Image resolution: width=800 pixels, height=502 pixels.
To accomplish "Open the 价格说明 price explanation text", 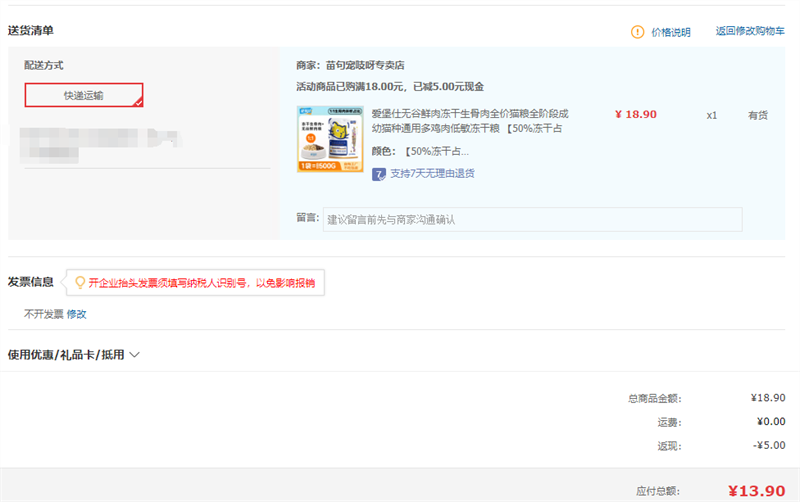I will [x=671, y=32].
